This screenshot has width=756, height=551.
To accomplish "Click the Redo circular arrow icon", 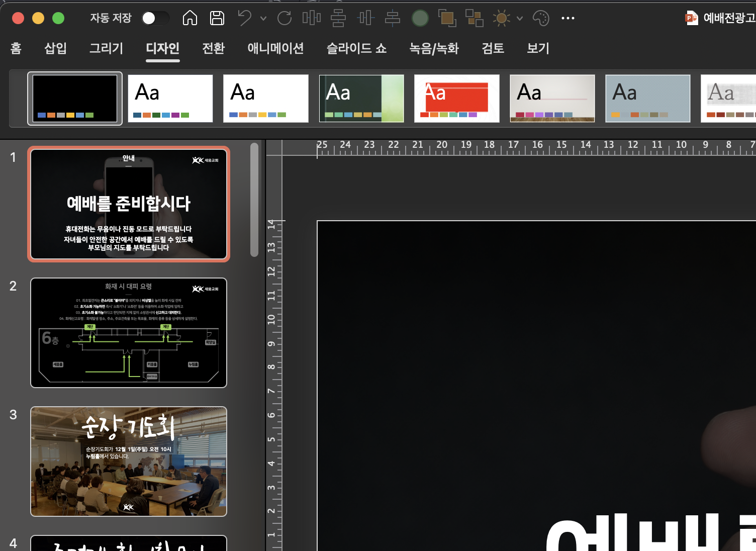I will coord(285,18).
